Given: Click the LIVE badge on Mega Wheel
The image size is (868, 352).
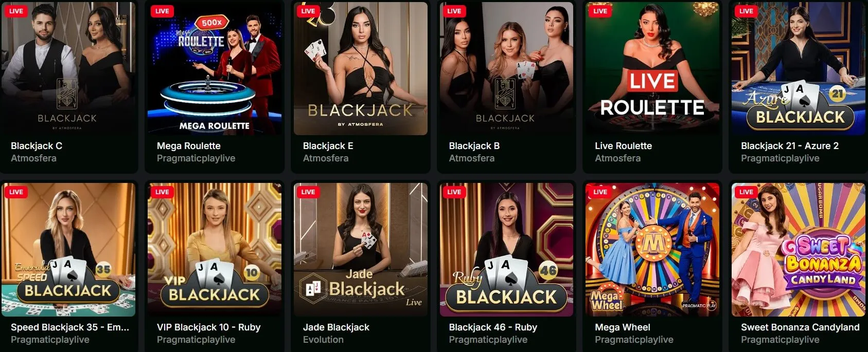Looking at the screenshot, I should pos(600,192).
